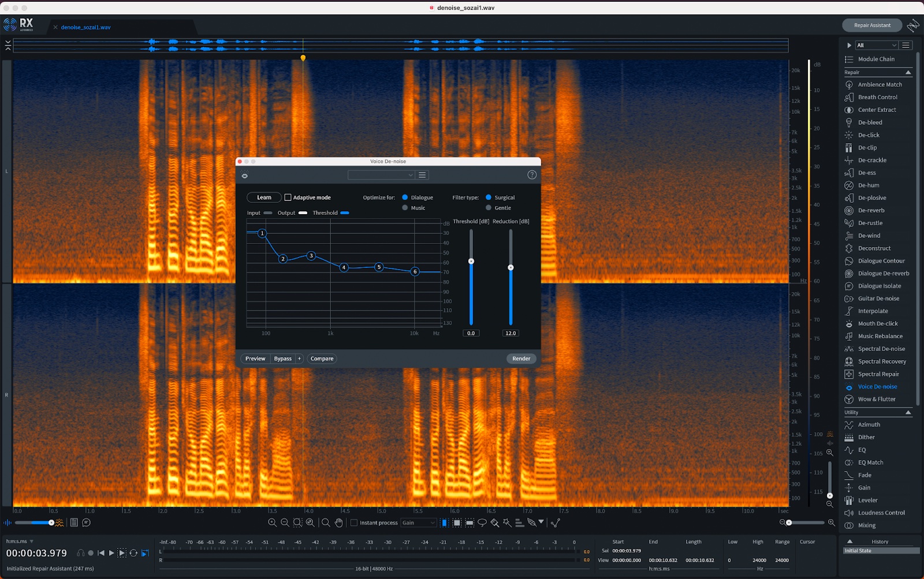Open the Voice De-noise preset dropdown

point(381,175)
